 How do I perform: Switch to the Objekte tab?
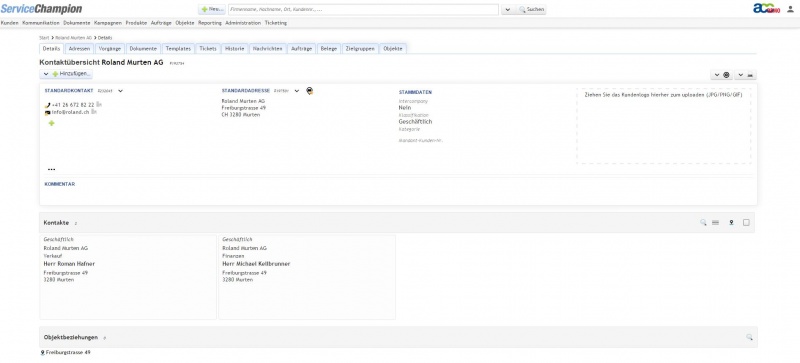point(393,49)
